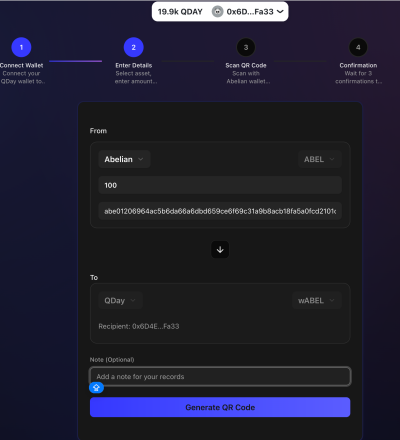Click the note field for your records
Image resolution: width=400 pixels, height=440 pixels.
[220, 376]
